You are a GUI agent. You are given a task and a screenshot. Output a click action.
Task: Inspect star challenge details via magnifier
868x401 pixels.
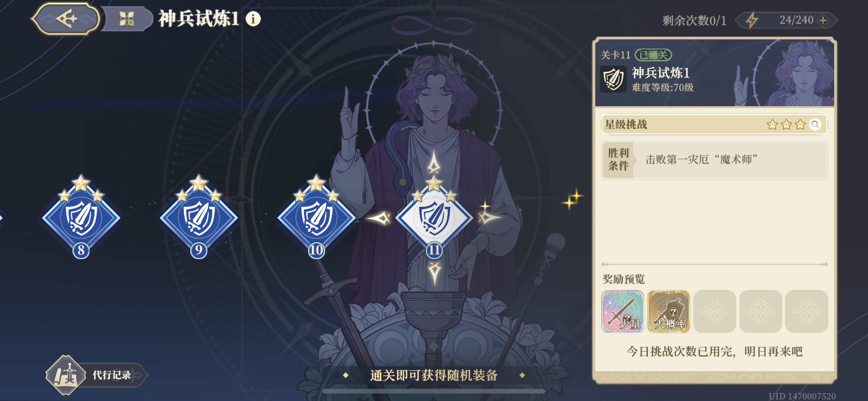815,125
